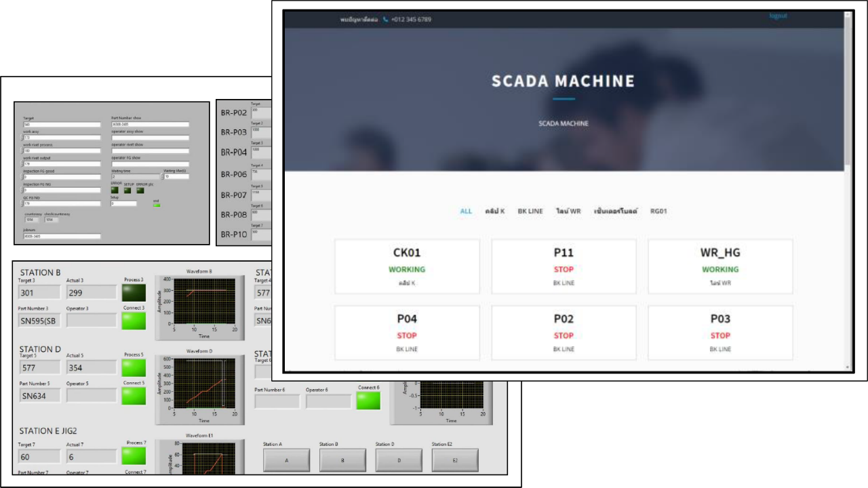This screenshot has height=488, width=868.
Task: Open the CK01 machine card
Action: (x=407, y=266)
